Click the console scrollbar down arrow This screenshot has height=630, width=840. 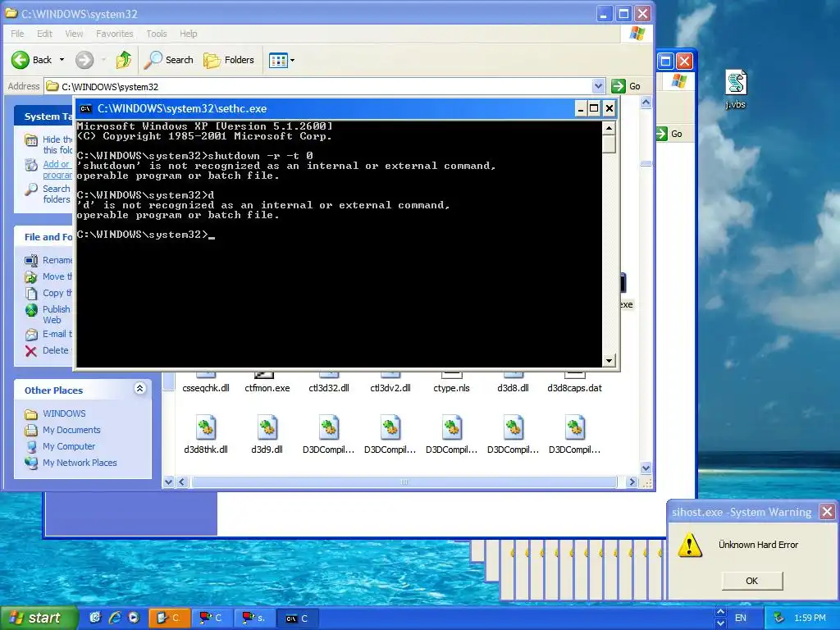609,361
